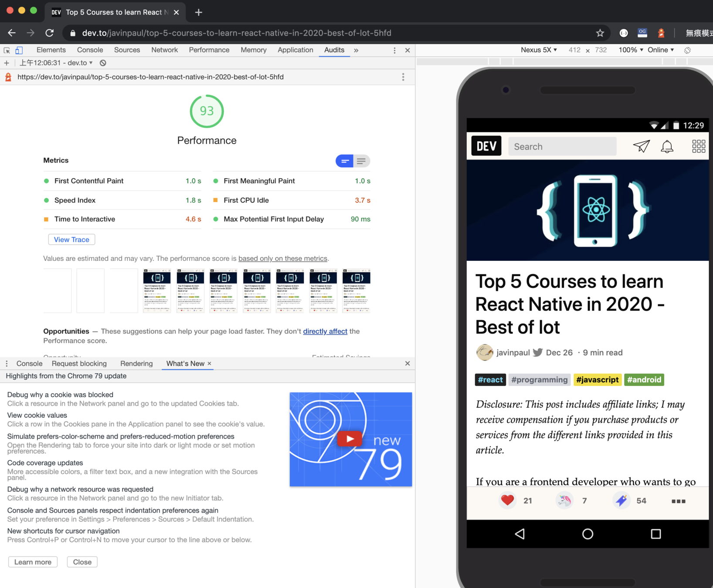Click the #programming tag

(x=540, y=380)
